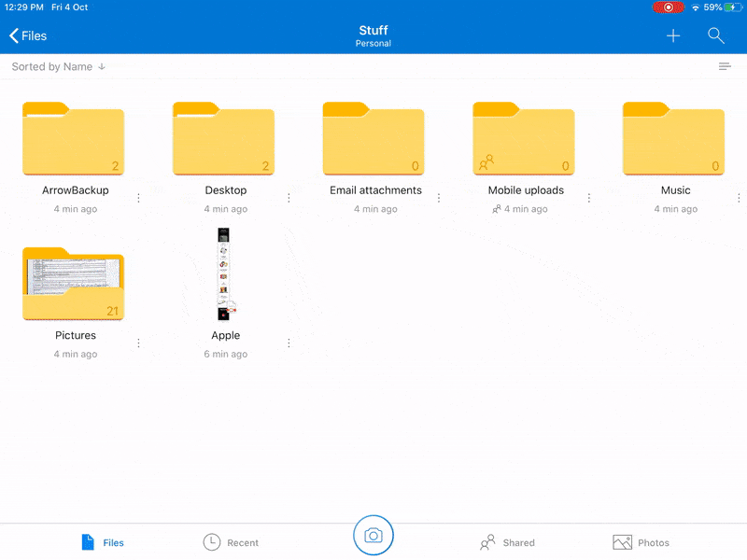Open the Apple file thumbnail
747x560 pixels.
click(224, 275)
